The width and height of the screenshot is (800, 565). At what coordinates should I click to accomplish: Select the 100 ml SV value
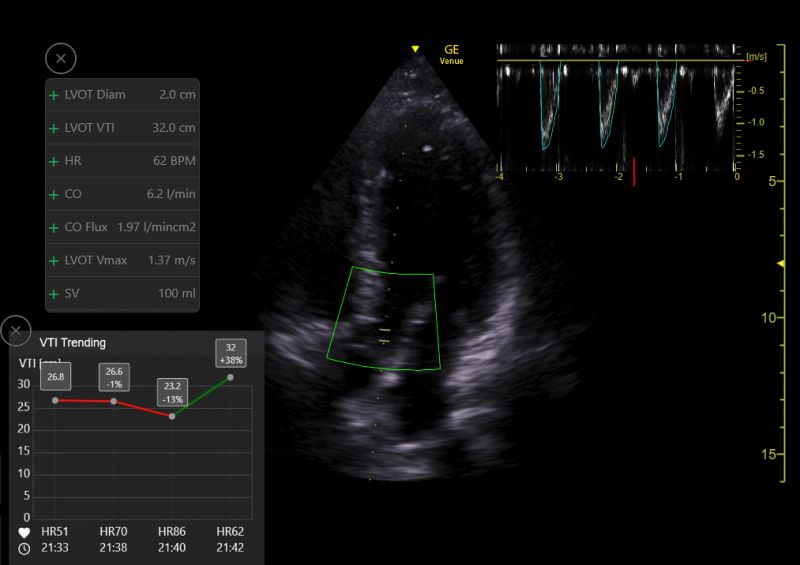177,293
